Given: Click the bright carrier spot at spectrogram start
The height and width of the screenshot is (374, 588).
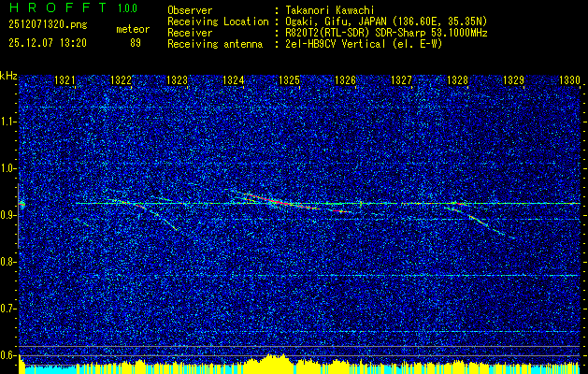Looking at the screenshot, I should pos(22,205).
